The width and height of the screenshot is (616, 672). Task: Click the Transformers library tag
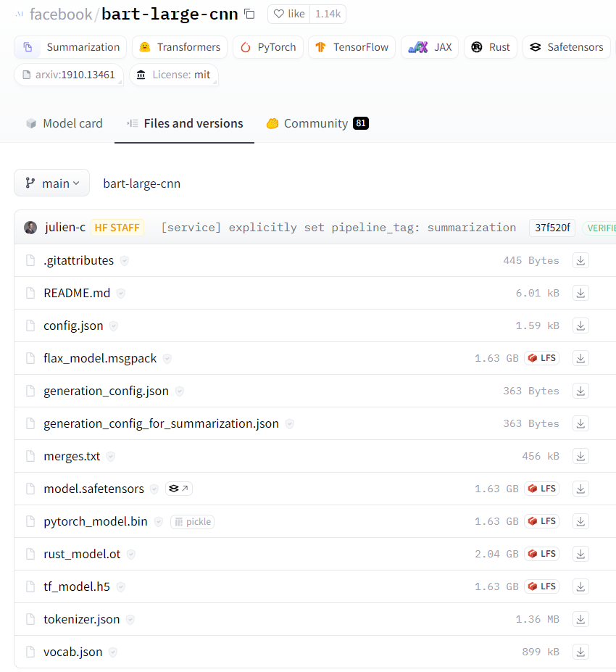click(x=180, y=47)
